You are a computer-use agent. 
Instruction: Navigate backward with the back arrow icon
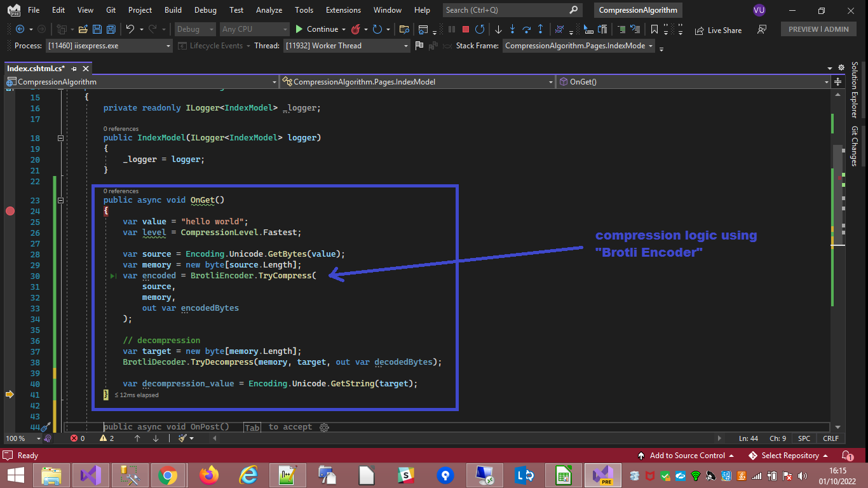pyautogui.click(x=20, y=29)
